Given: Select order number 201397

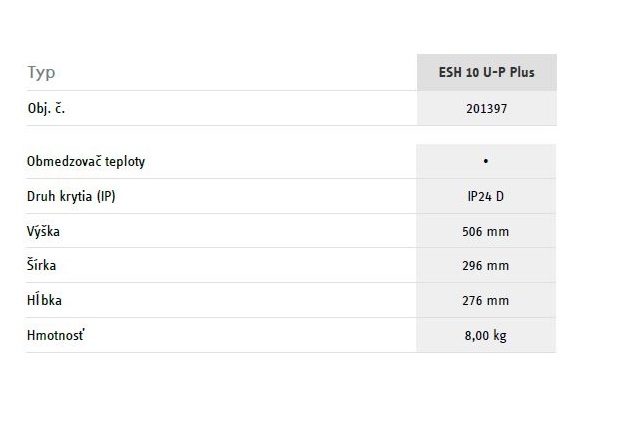Looking at the screenshot, I should pyautogui.click(x=486, y=108).
